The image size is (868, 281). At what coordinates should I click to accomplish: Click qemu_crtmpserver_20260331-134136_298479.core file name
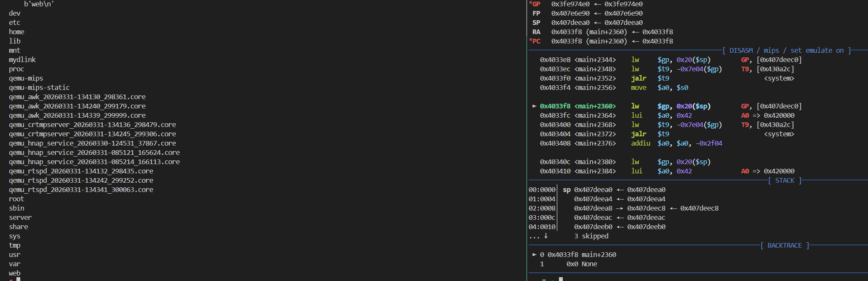92,125
